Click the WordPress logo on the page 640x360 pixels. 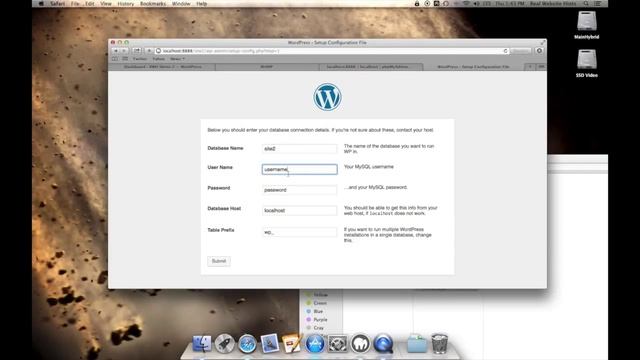click(327, 97)
